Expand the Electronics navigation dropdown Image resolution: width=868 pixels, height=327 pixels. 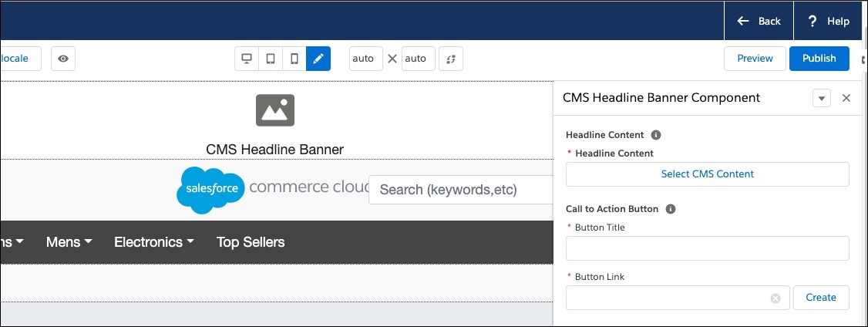(153, 242)
